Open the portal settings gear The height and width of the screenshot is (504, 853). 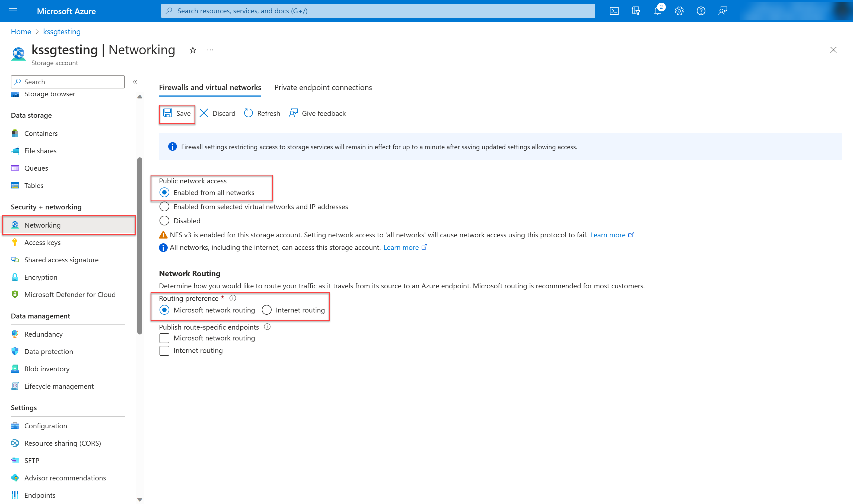coord(679,11)
